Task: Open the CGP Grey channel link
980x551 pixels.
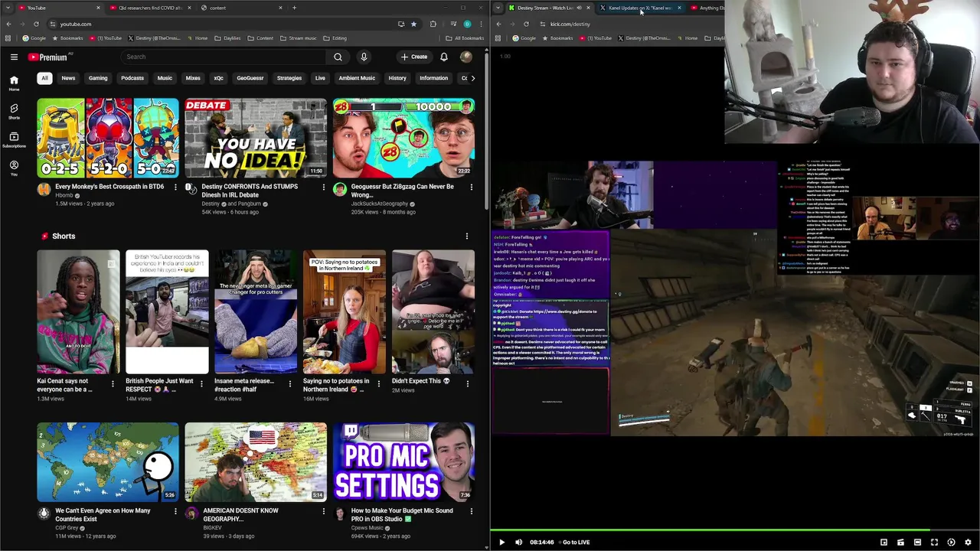Action: tap(67, 528)
